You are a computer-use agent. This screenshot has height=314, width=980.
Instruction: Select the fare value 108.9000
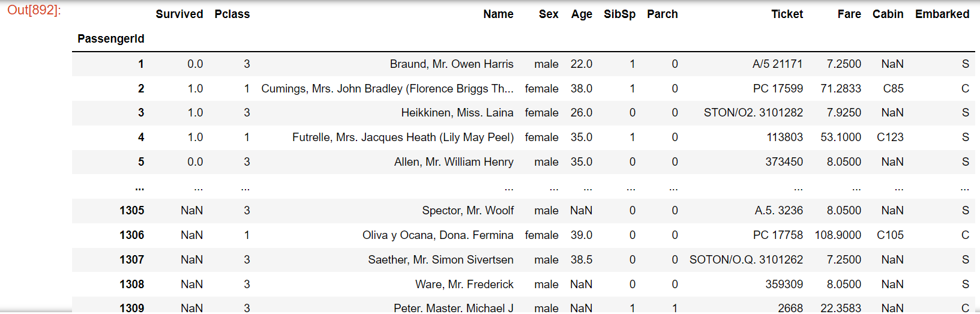tap(837, 235)
